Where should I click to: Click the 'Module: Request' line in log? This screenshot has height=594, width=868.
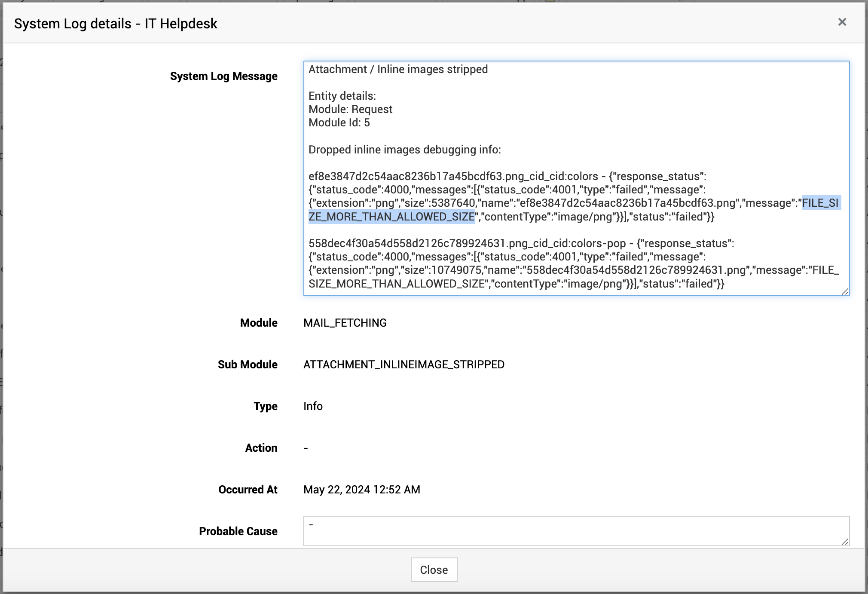[350, 109]
